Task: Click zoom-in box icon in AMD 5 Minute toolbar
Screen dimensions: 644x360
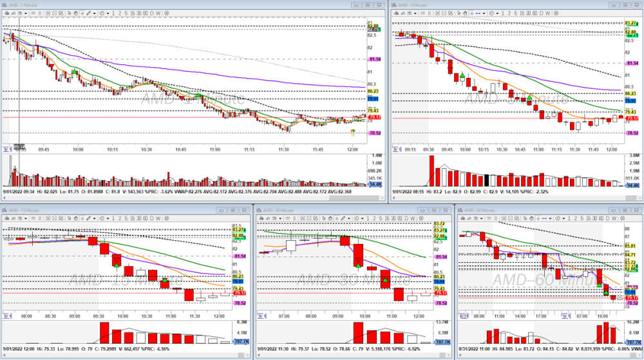Action: [437, 13]
